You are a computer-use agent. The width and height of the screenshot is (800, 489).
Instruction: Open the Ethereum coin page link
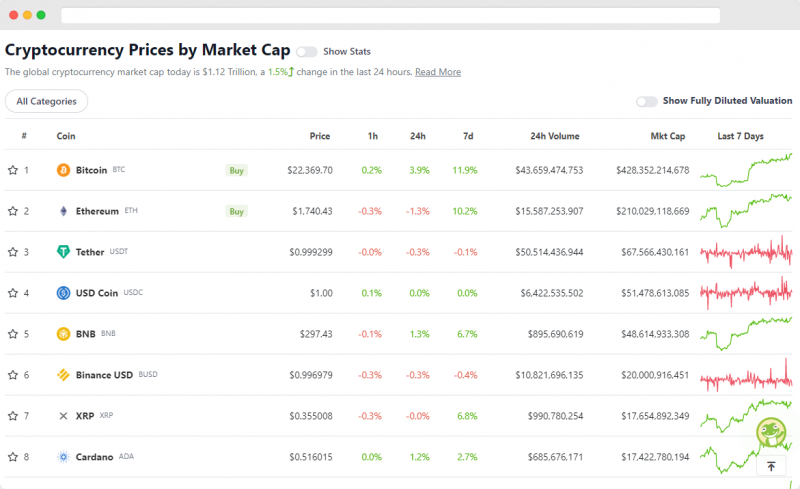click(x=97, y=211)
